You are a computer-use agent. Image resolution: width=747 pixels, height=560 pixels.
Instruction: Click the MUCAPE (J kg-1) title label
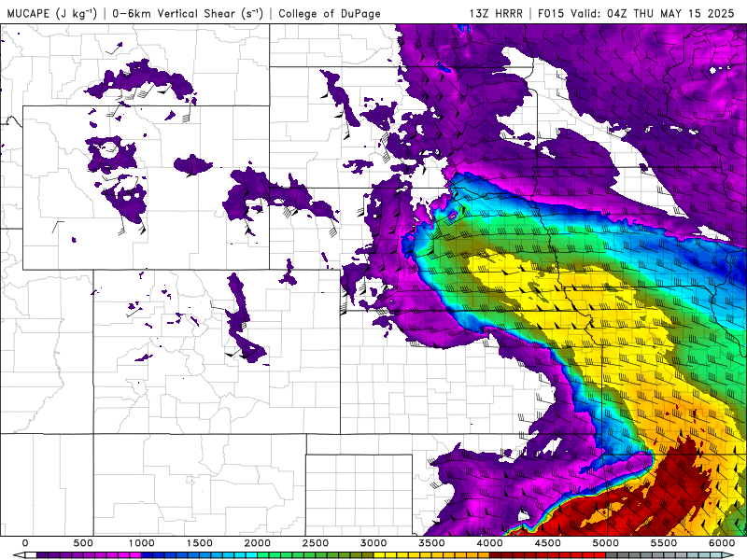click(52, 13)
